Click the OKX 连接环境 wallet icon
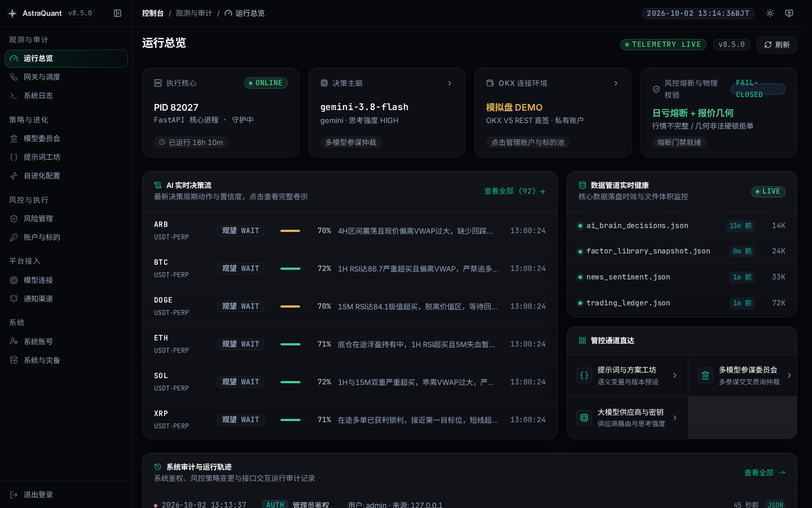This screenshot has width=812, height=508. tap(490, 83)
